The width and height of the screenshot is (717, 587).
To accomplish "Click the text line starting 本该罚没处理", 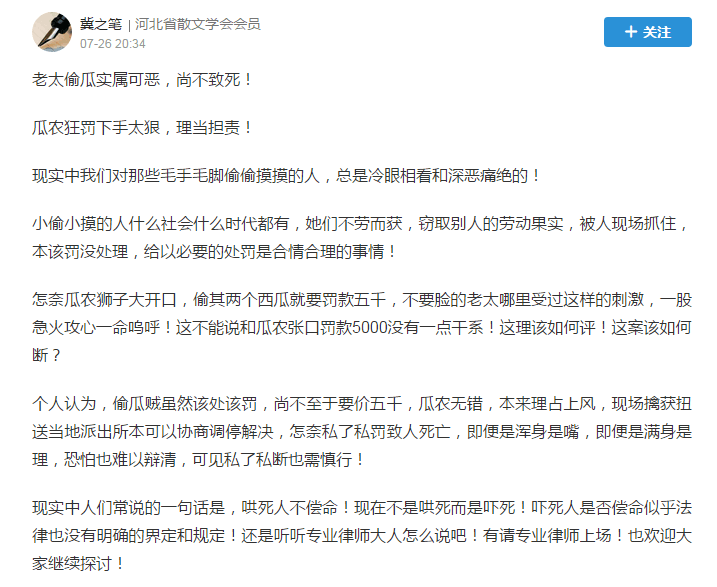I will (215, 250).
